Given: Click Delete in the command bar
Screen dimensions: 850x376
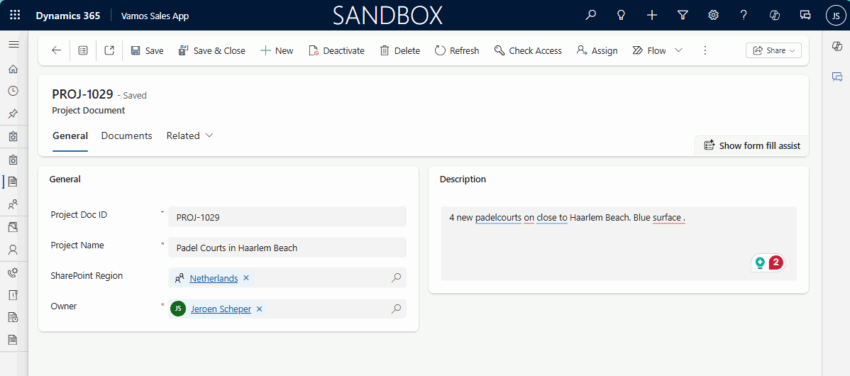Looking at the screenshot, I should tap(400, 50).
